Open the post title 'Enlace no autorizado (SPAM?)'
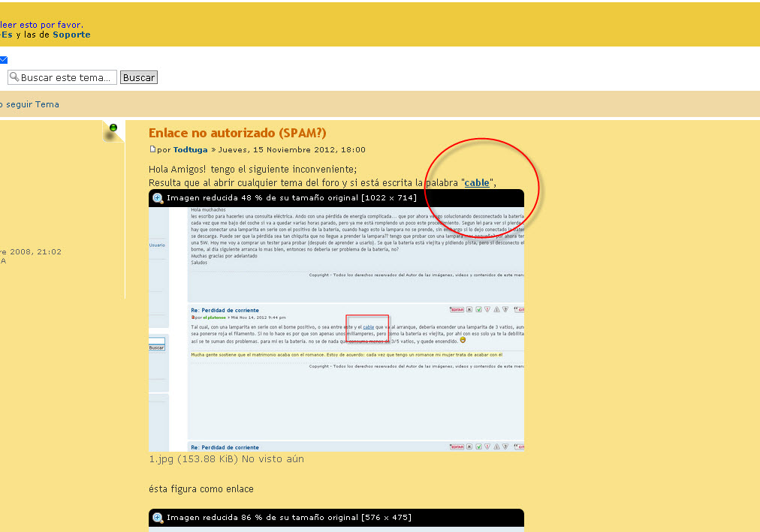The image size is (760, 532). click(237, 133)
